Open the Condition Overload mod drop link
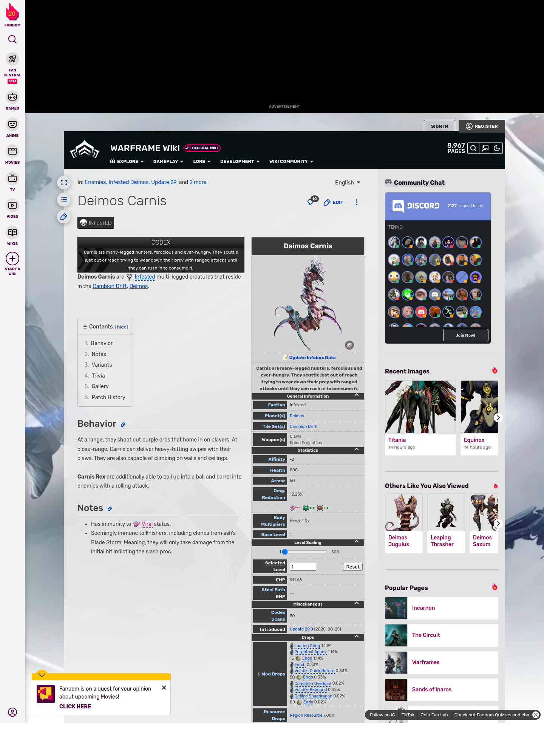 point(313,683)
